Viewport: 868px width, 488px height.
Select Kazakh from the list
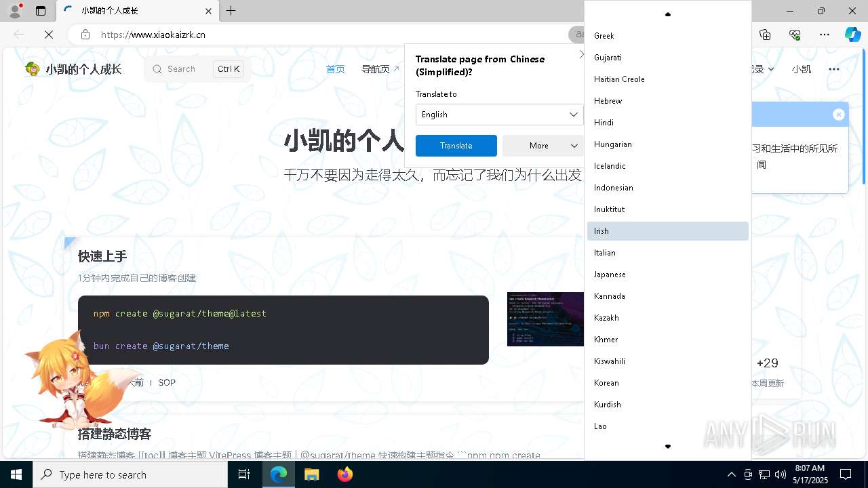(668, 318)
